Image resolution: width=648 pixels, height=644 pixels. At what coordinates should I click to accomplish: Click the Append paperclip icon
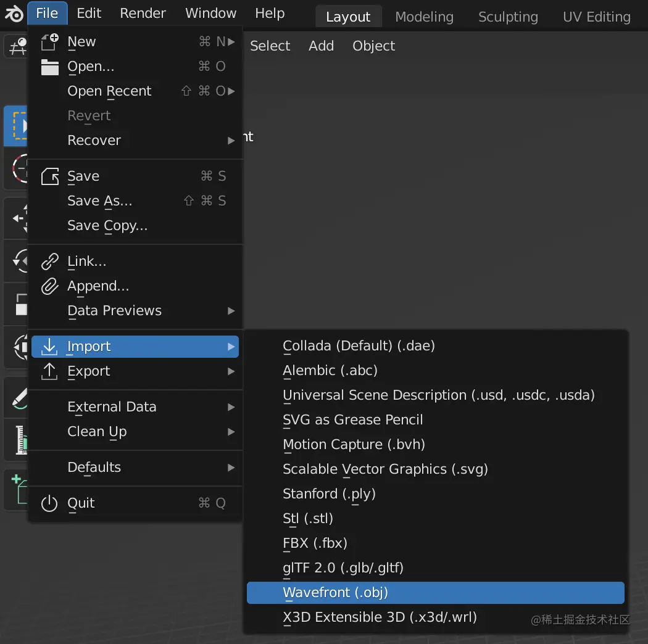pyautogui.click(x=49, y=286)
